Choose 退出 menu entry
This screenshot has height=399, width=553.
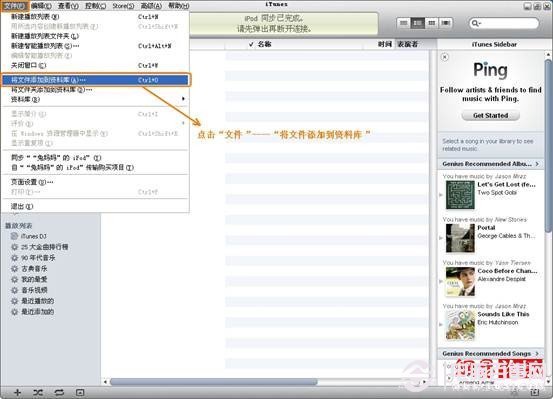pyautogui.click(x=95, y=206)
